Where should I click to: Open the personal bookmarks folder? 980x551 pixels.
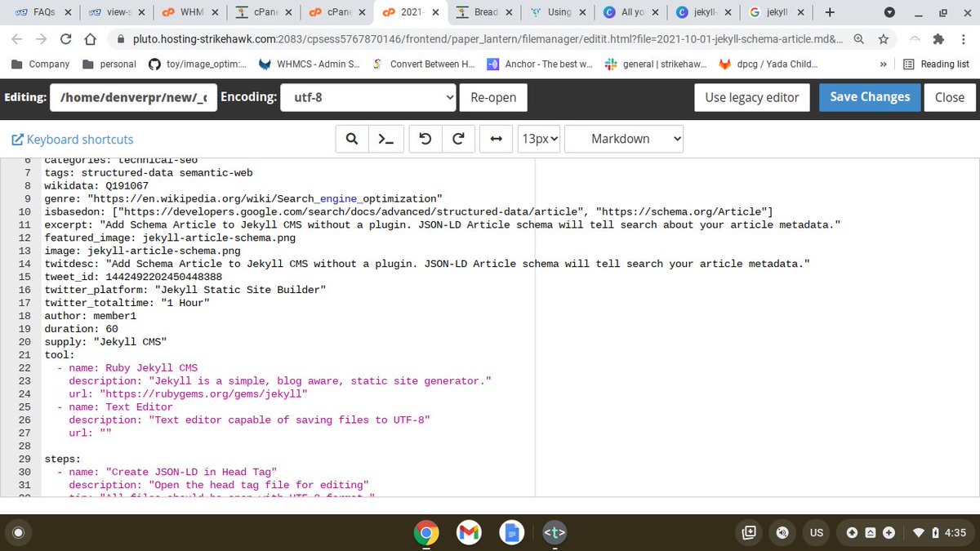109,64
